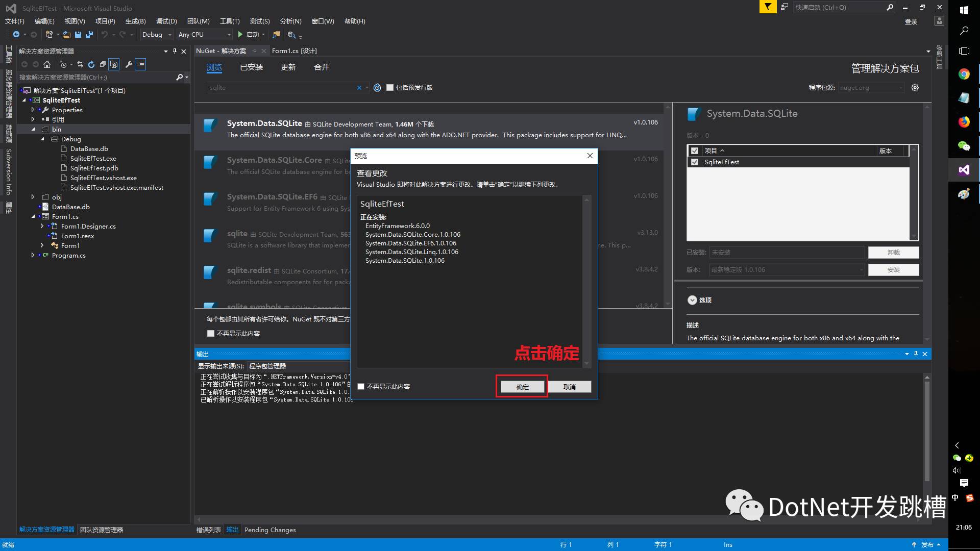Viewport: 980px width, 551px height.
Task: Collapse the bin folder node
Action: 33,130
